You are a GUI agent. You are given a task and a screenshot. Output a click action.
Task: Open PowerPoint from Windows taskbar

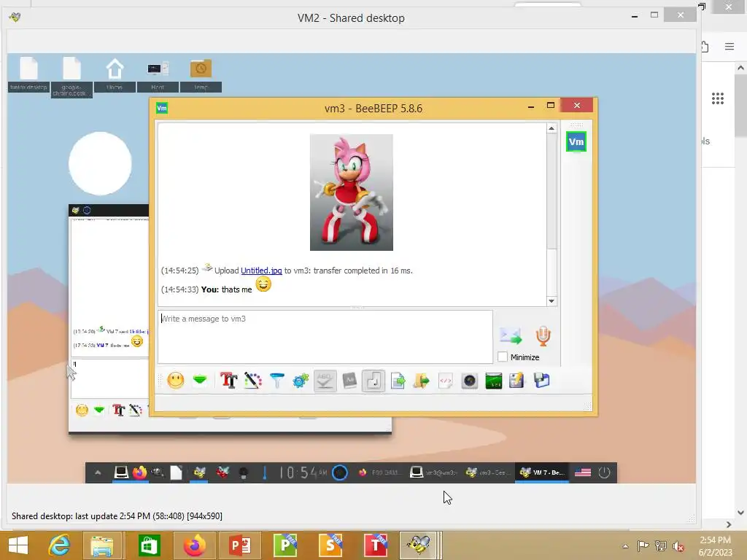tap(240, 545)
